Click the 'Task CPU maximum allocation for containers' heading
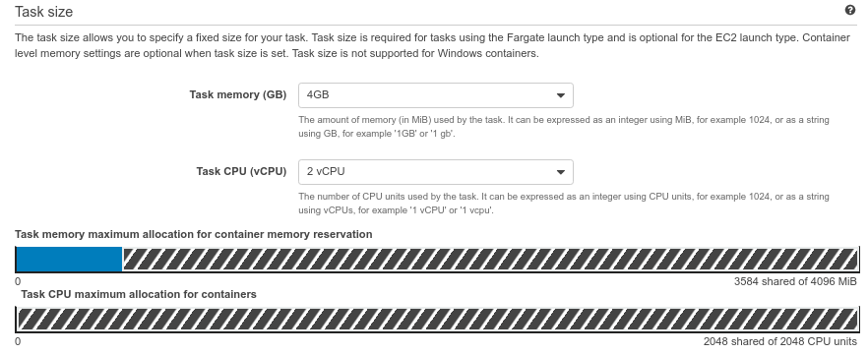Image resolution: width=868 pixels, height=354 pixels. pos(139,294)
